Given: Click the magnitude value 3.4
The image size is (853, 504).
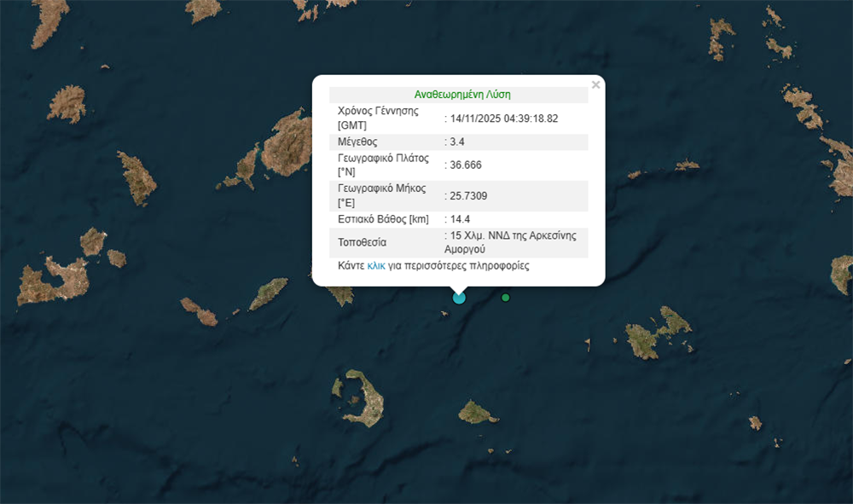Looking at the screenshot, I should (457, 142).
